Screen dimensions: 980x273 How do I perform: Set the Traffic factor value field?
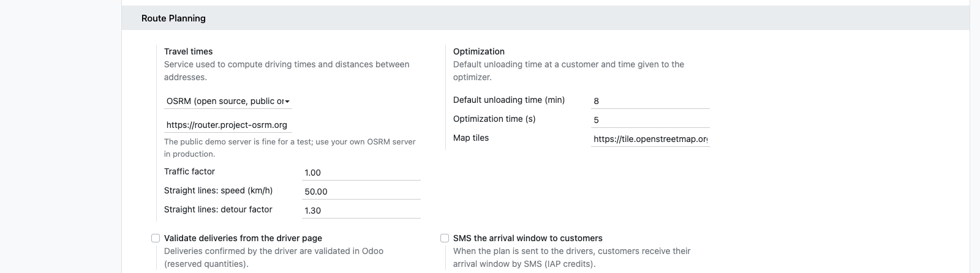[361, 173]
